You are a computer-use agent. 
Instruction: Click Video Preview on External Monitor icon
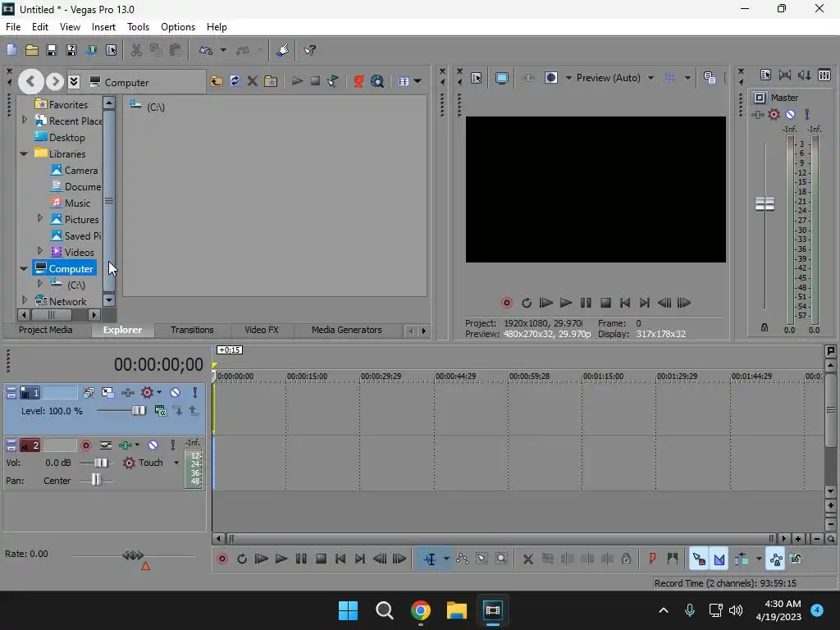pyautogui.click(x=501, y=78)
